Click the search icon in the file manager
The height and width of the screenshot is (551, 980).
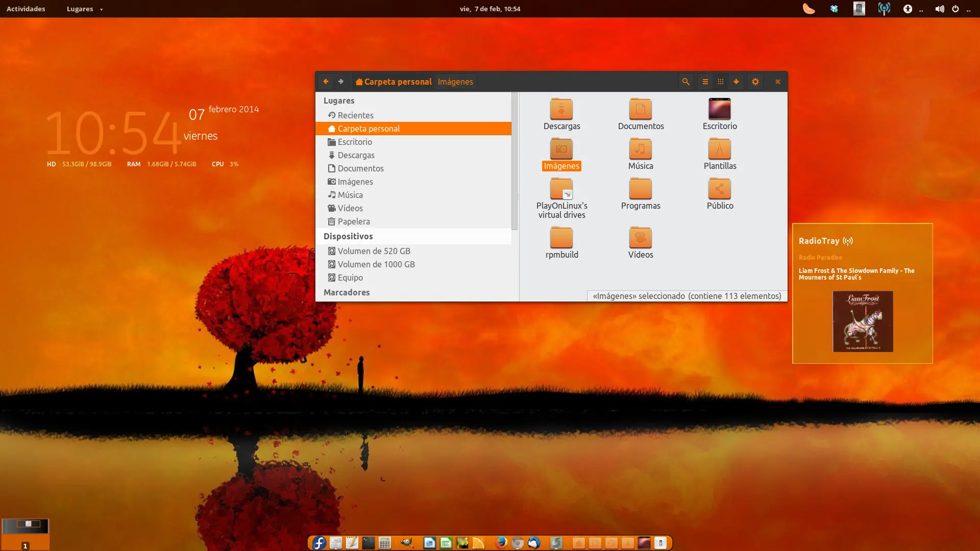pos(686,82)
